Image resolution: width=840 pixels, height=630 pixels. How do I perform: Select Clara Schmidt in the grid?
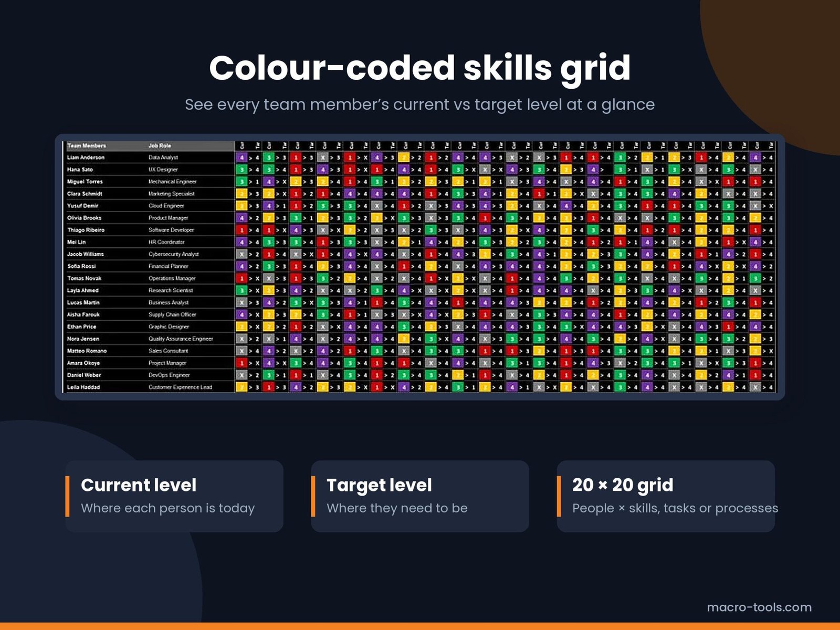tap(85, 194)
